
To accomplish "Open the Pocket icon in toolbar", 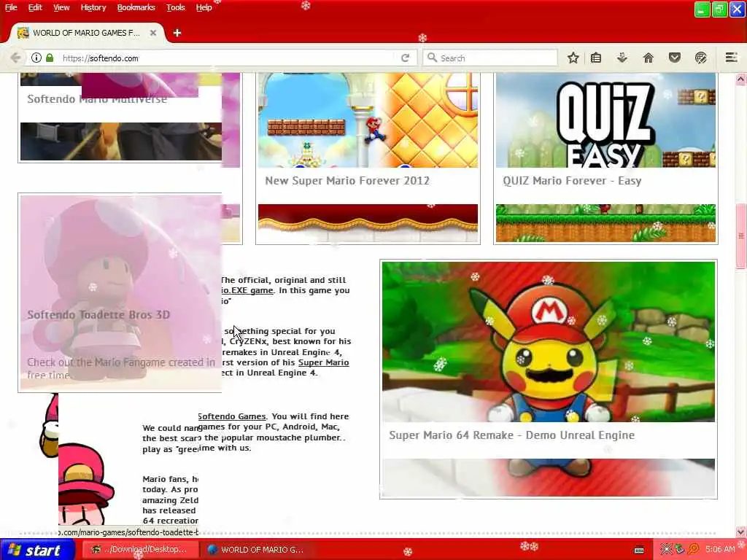I will click(x=674, y=58).
